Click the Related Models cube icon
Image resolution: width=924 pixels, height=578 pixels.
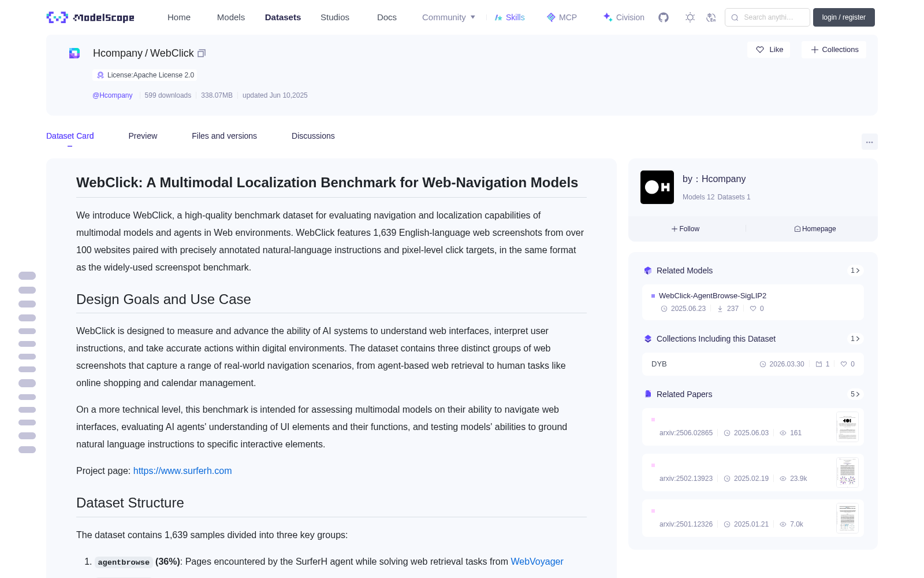coord(648,271)
